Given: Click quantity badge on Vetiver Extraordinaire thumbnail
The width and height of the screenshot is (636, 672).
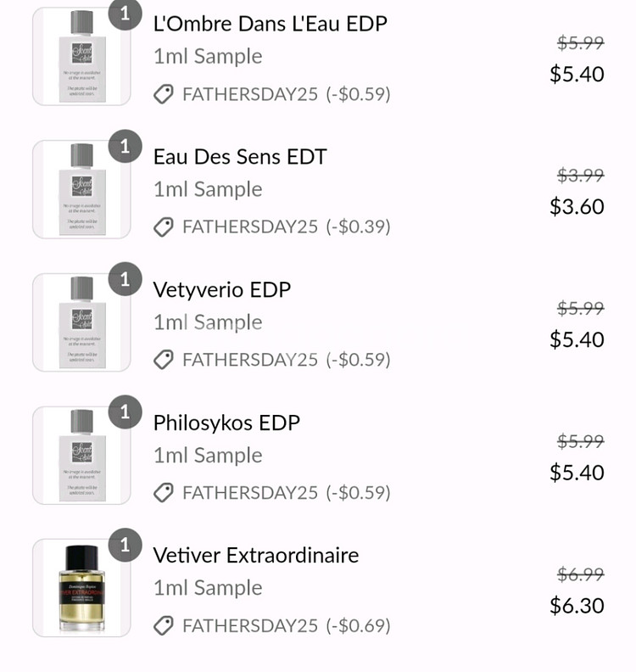Looking at the screenshot, I should [x=125, y=545].
